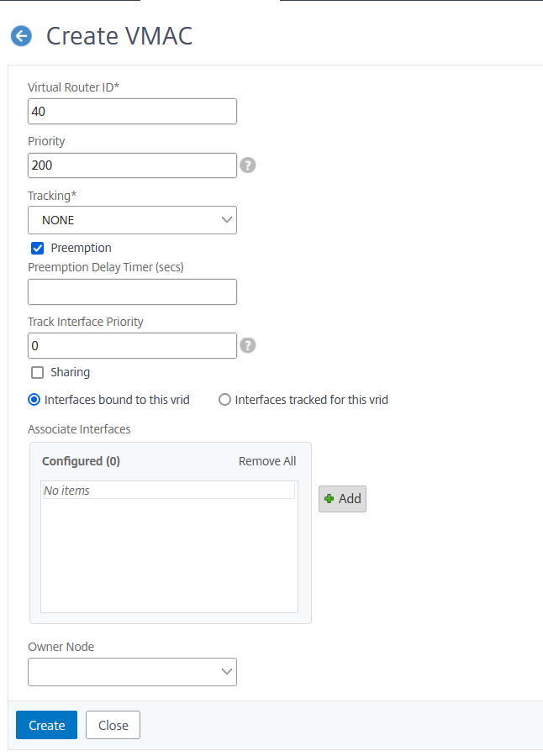This screenshot has width=543, height=756.
Task: Click the Configured (0) header label
Action: (x=80, y=460)
